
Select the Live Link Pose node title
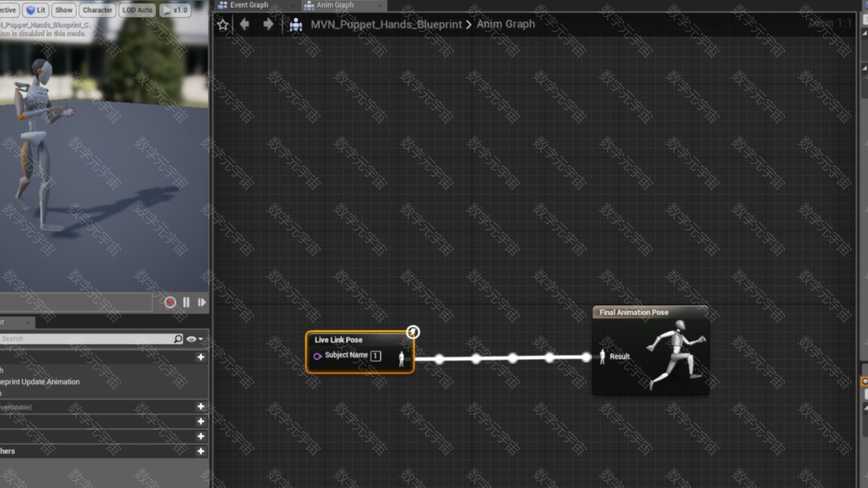(338, 340)
